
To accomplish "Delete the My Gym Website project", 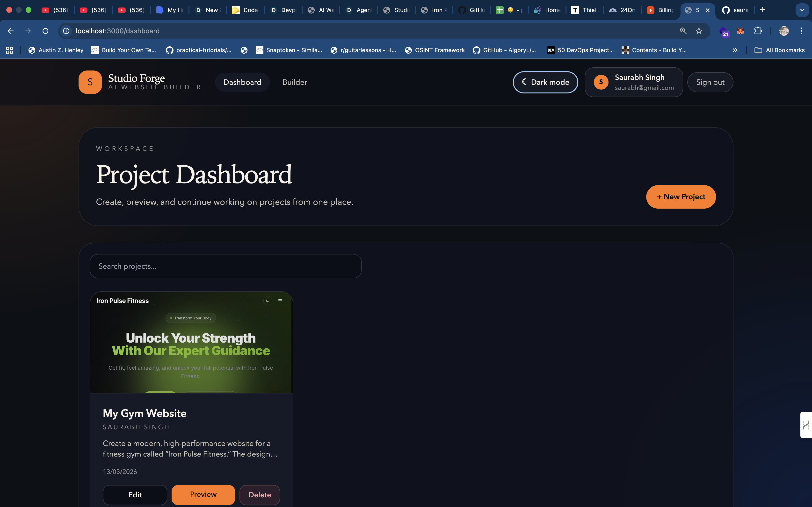I will point(259,495).
